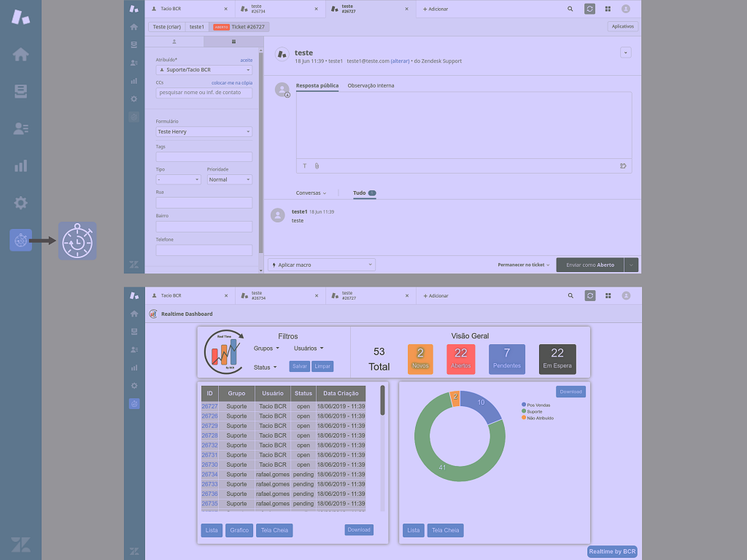The width and height of the screenshot is (747, 560).
Task: Expand the Grupos filter dropdown
Action: tap(266, 349)
